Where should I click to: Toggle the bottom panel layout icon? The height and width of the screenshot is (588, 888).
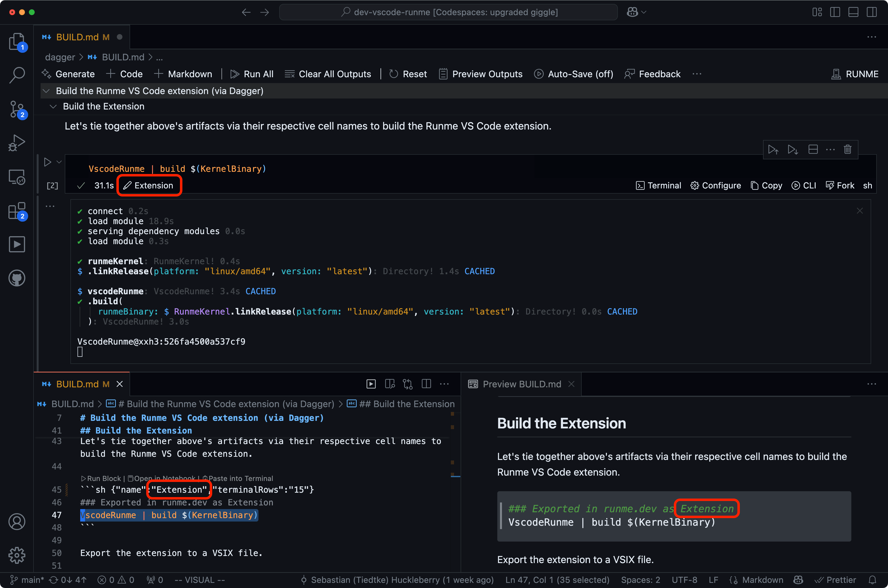(x=853, y=12)
